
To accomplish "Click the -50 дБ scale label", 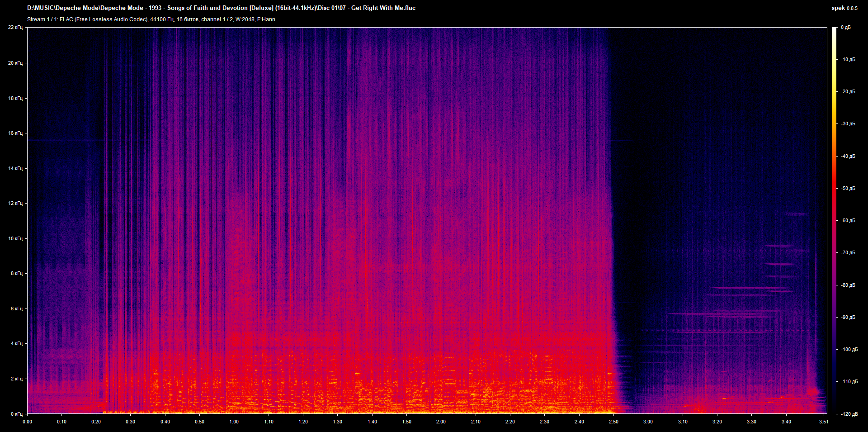I will click(848, 189).
